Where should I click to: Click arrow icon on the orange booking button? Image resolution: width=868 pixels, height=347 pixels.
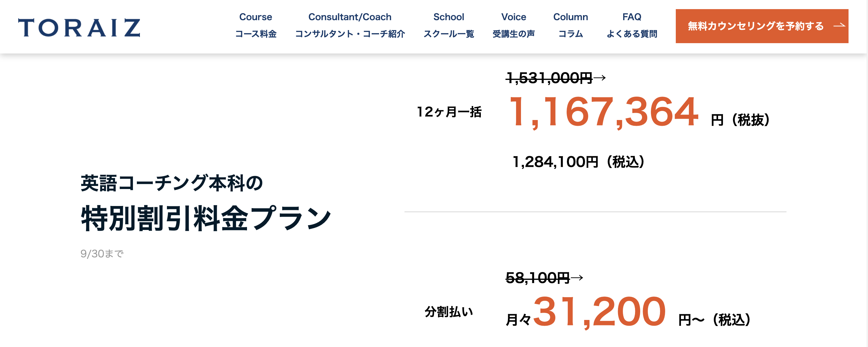(x=839, y=26)
